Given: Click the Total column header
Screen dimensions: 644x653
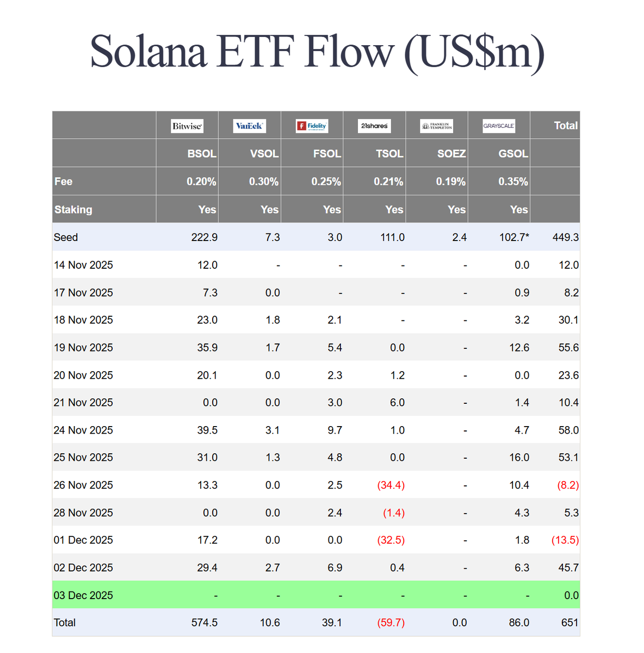Looking at the screenshot, I should (x=566, y=126).
